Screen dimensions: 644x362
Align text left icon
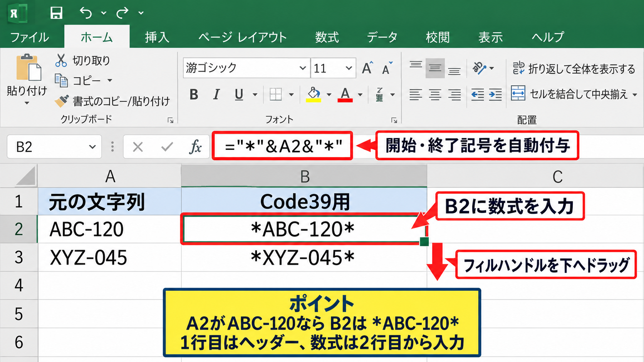coord(416,94)
